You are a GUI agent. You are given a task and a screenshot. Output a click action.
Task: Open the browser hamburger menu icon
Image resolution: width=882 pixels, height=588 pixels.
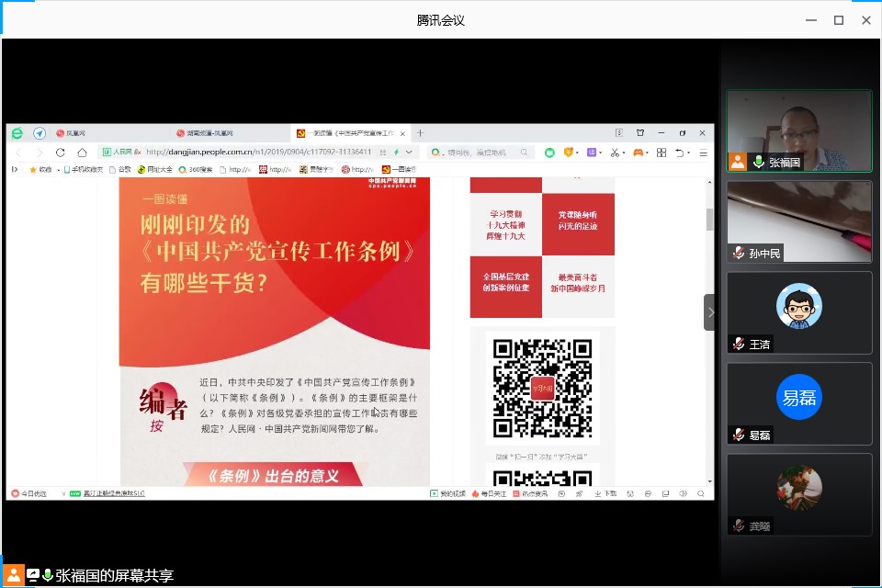click(704, 153)
